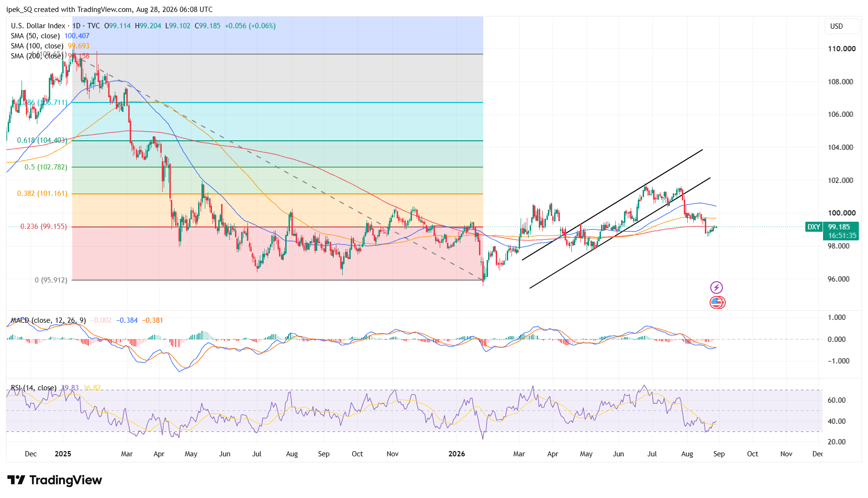Click the 100.000 price axis label
868x498 pixels.
coord(842,213)
